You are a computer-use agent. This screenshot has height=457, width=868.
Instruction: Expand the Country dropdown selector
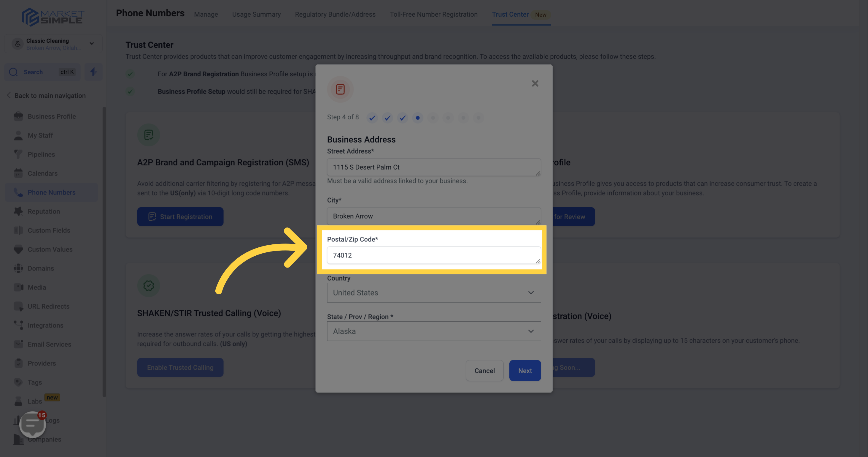pyautogui.click(x=433, y=292)
